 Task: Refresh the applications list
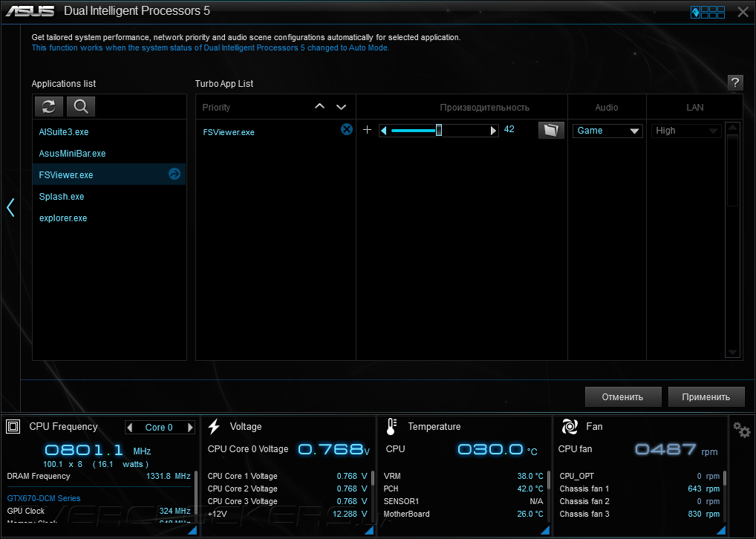point(49,106)
